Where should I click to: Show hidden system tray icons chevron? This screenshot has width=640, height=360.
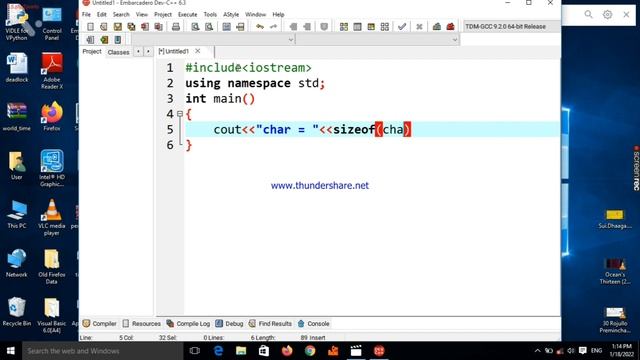(537, 351)
